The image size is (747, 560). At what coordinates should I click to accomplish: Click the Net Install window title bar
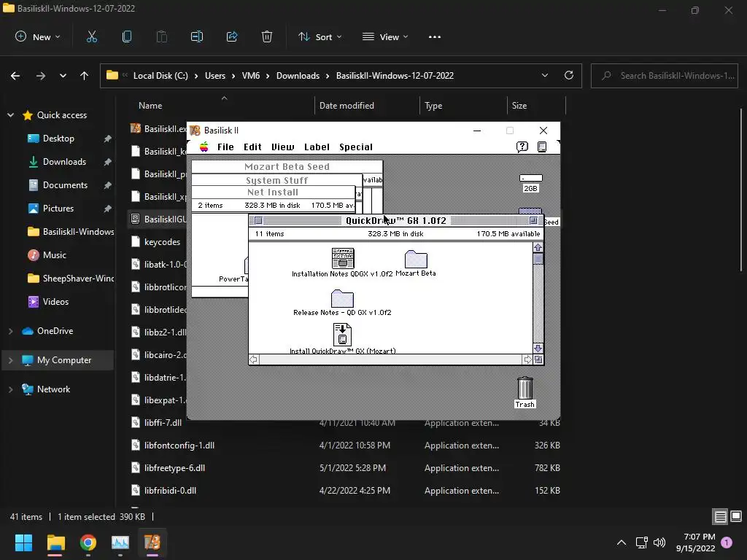point(273,192)
